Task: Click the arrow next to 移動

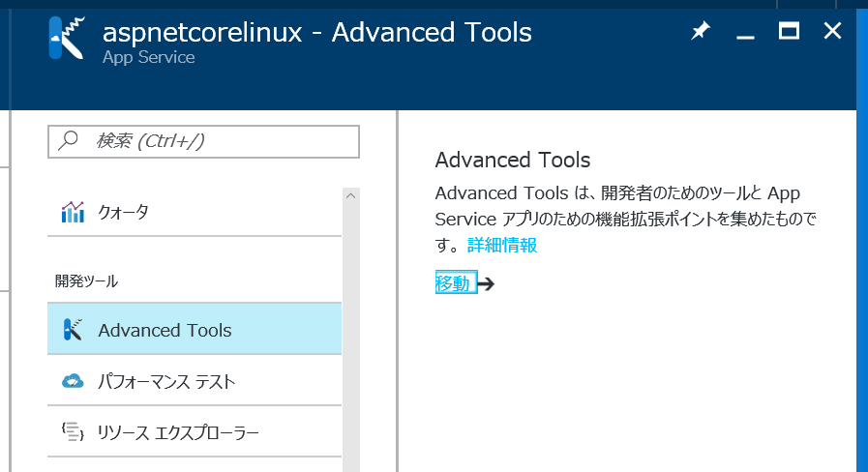Action: pos(486,284)
